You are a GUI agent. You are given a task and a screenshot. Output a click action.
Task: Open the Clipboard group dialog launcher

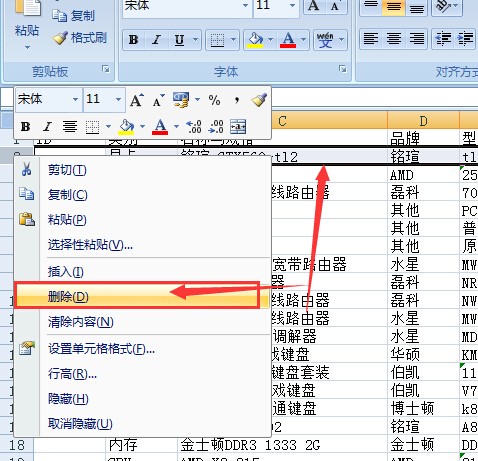tap(106, 69)
